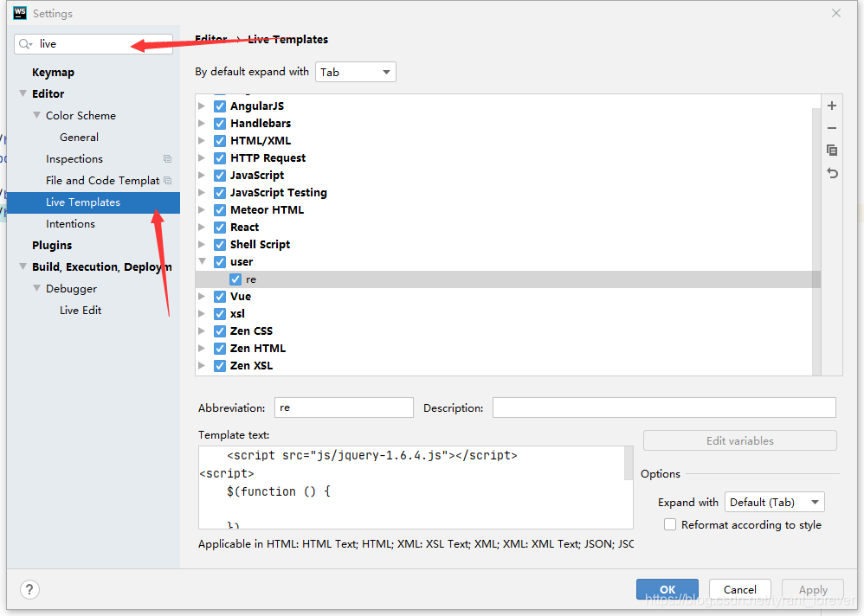Image resolution: width=864 pixels, height=616 pixels.
Task: Toggle the JavaScript Testing group checkbox
Action: pos(220,193)
